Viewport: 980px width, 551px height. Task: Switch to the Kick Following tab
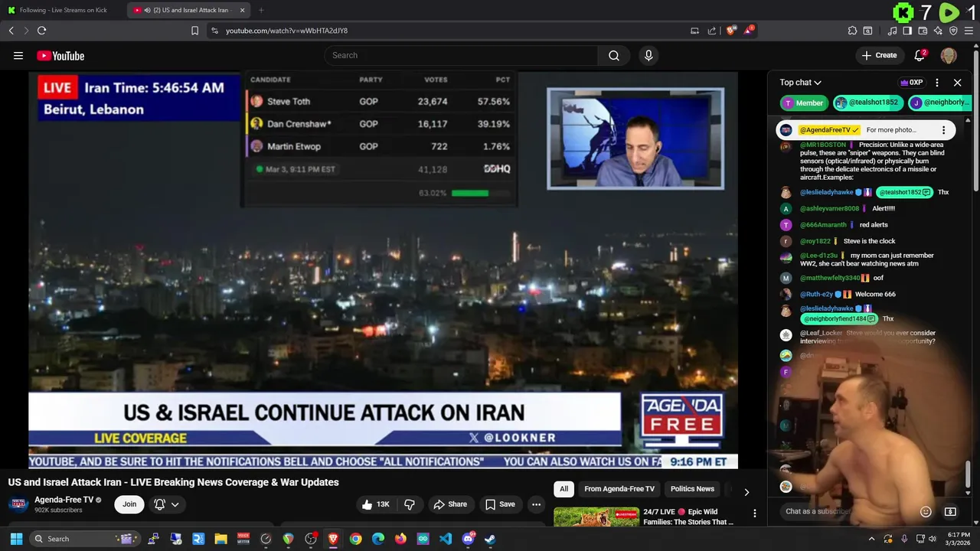pyautogui.click(x=63, y=10)
